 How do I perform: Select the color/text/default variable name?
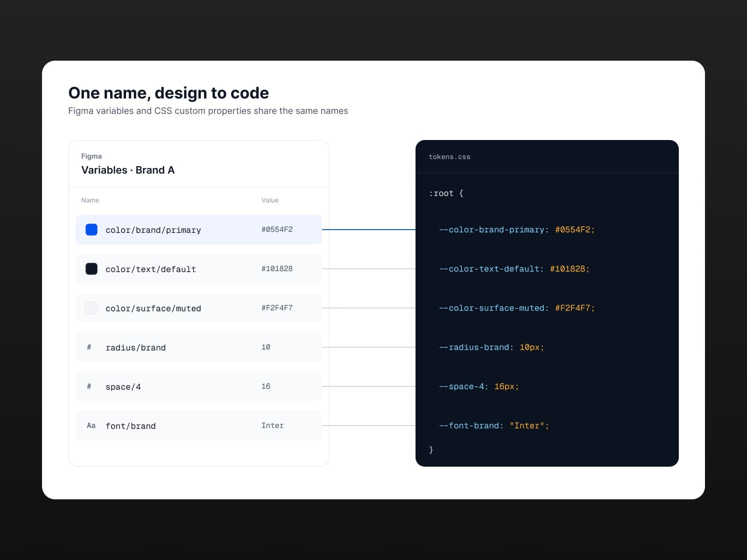pyautogui.click(x=151, y=269)
